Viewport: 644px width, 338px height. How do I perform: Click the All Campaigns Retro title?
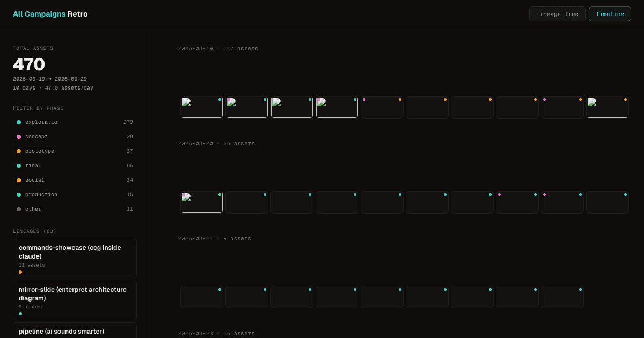(50, 14)
